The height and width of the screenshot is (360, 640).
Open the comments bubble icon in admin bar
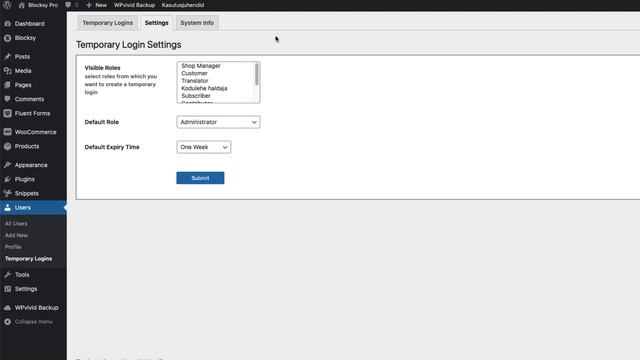pyautogui.click(x=68, y=5)
